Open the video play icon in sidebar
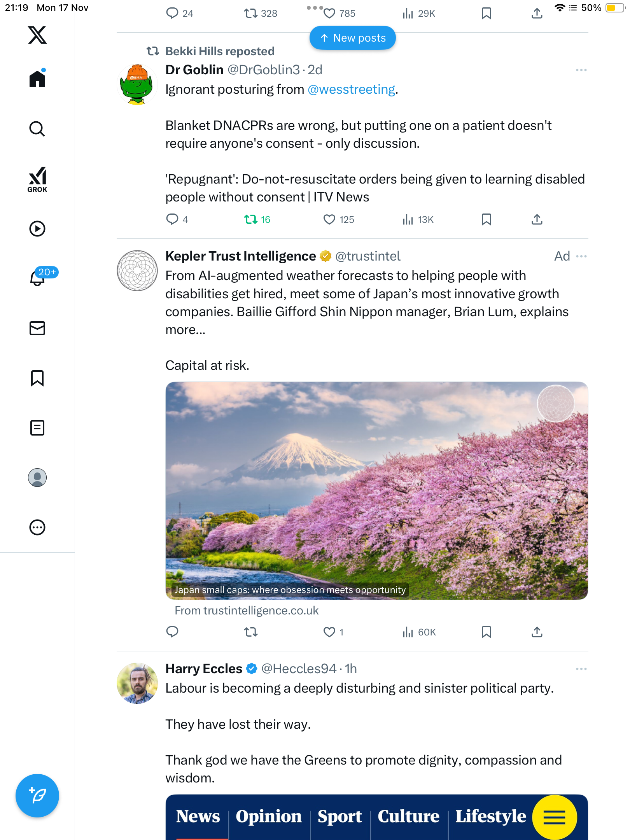 coord(37,229)
